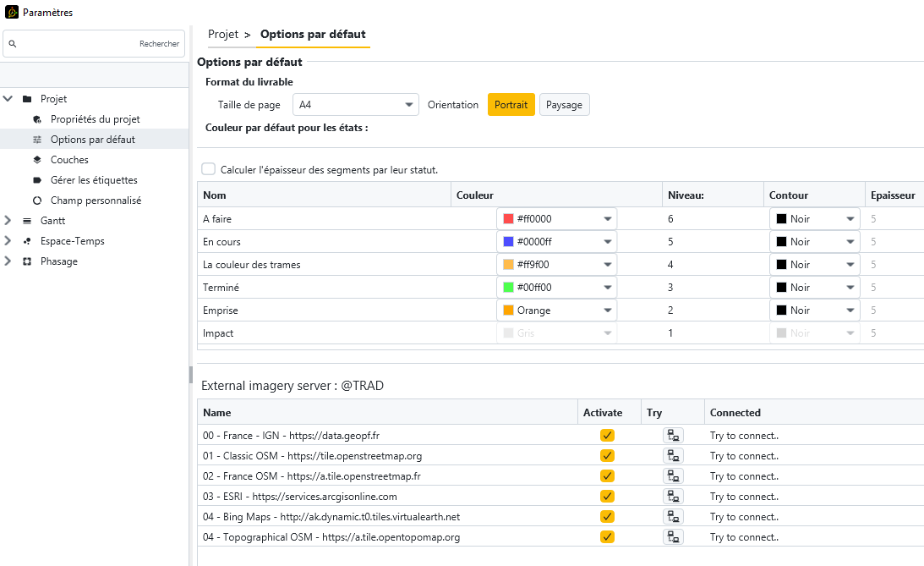
Task: Click the Champ personnalisé circle icon
Action: (x=37, y=201)
